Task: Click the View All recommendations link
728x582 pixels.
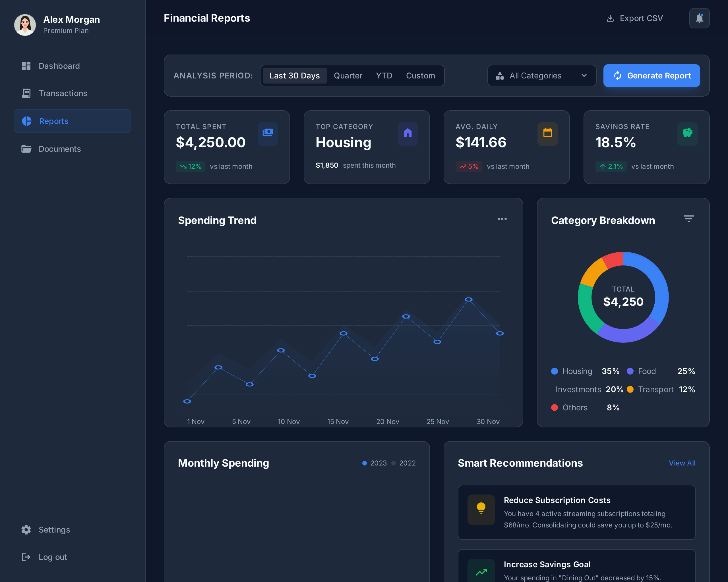Action: [x=682, y=463]
